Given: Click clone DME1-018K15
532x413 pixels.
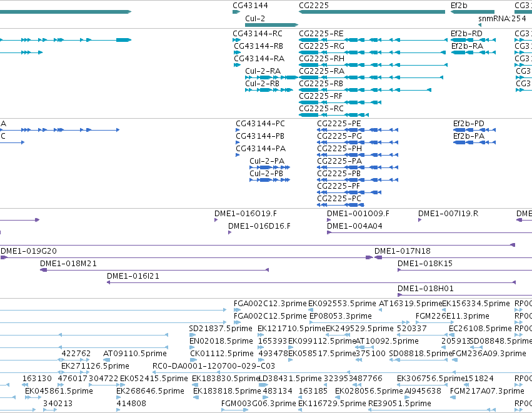Looking at the screenshot, I should coord(424,264).
